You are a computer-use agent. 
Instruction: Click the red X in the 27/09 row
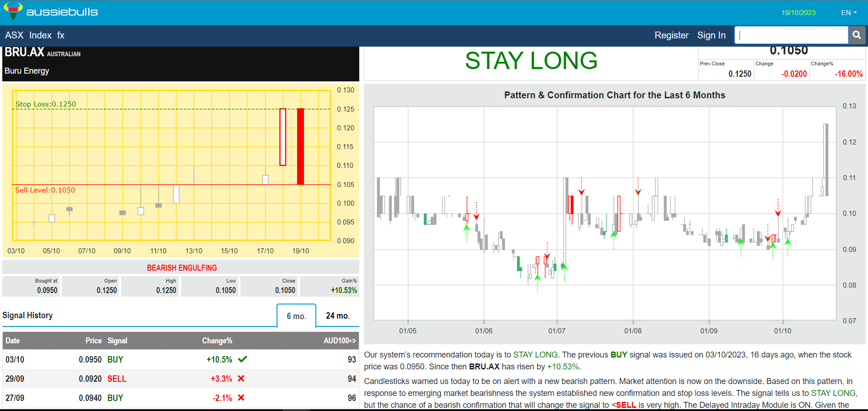tap(241, 398)
